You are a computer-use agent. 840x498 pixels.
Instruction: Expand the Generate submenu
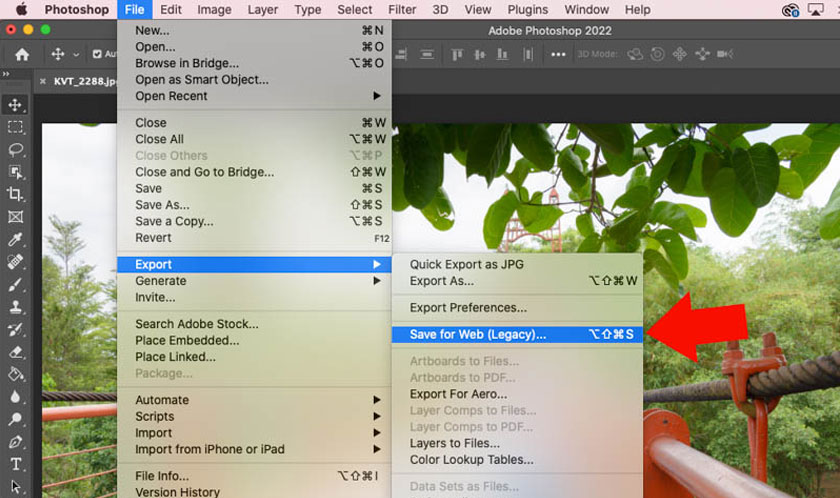pyautogui.click(x=161, y=281)
